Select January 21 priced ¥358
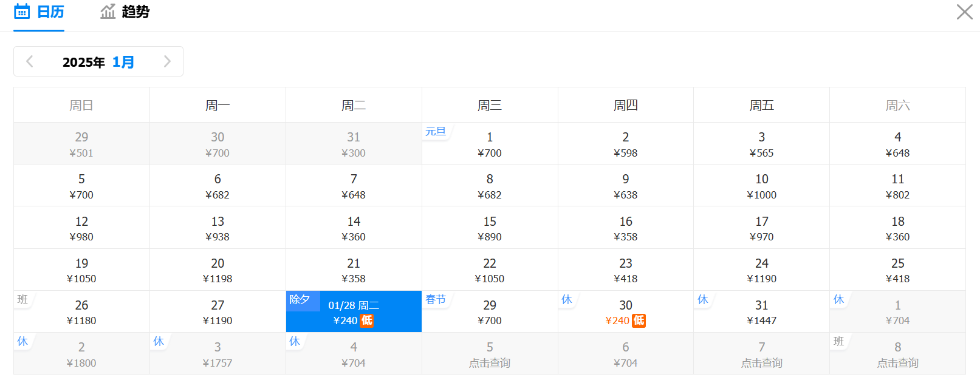Screen dimensions: 980x380 [354, 270]
